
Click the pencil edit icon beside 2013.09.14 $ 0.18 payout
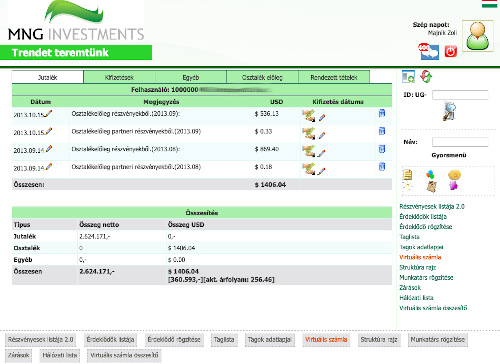(x=321, y=171)
